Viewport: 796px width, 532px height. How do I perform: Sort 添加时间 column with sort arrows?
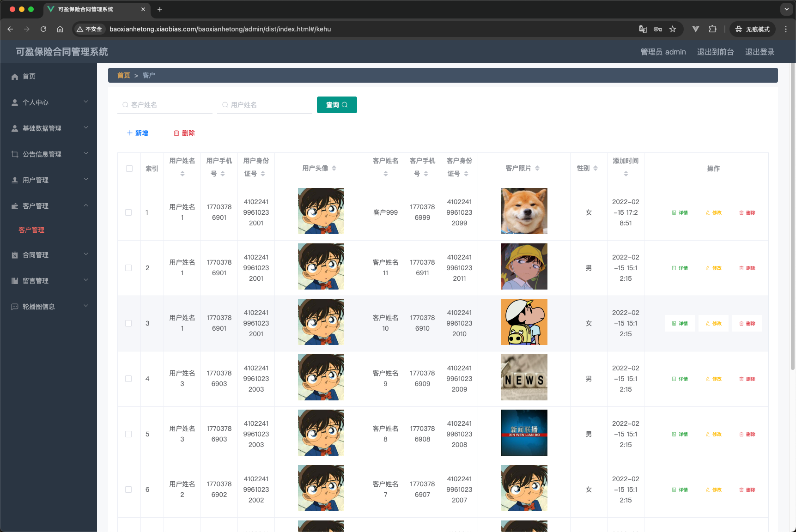click(626, 174)
